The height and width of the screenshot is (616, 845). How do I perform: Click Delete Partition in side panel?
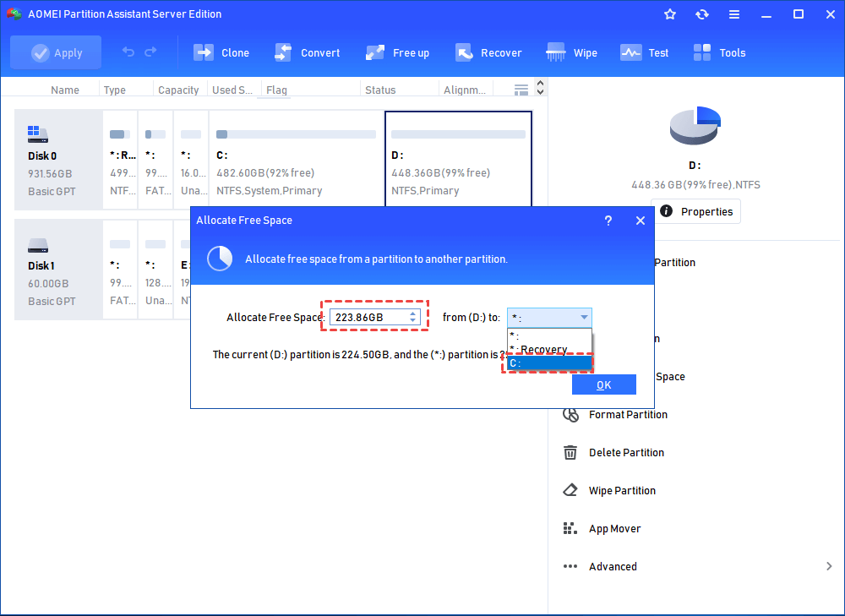click(626, 453)
